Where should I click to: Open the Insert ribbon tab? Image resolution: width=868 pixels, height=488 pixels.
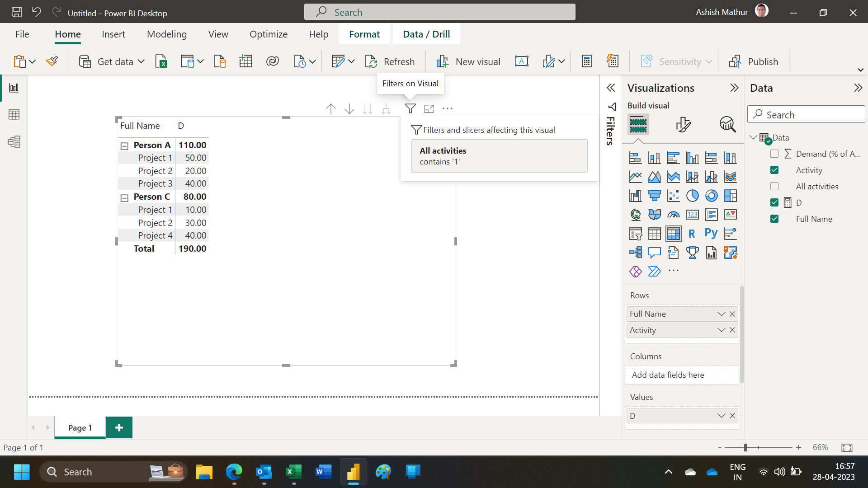[x=113, y=34]
